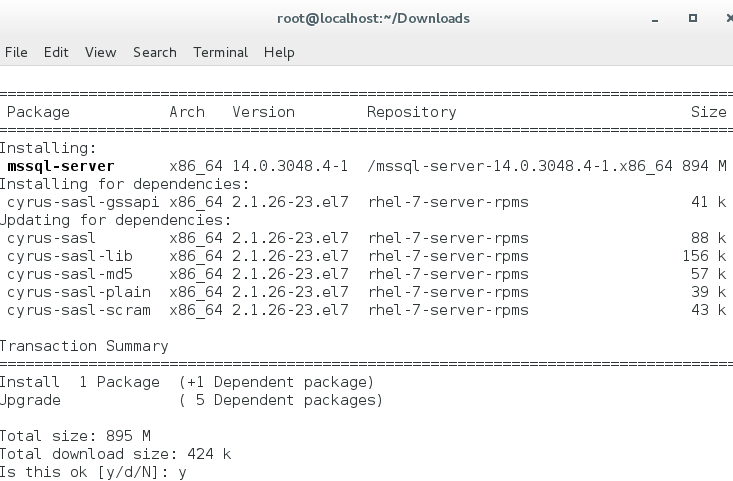Click the Transaction Summary heading
The height and width of the screenshot is (481, 733).
[x=84, y=346]
